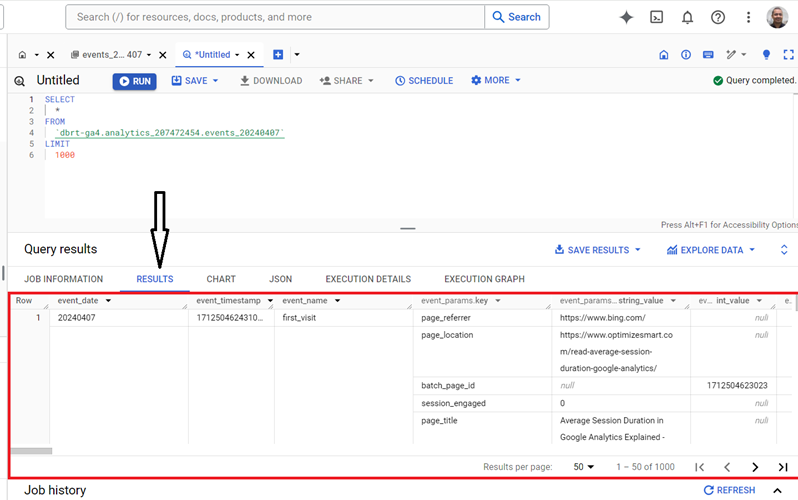Viewport: 798px width, 500px height.
Task: Switch to the *Untitled query tab
Action: click(x=207, y=54)
